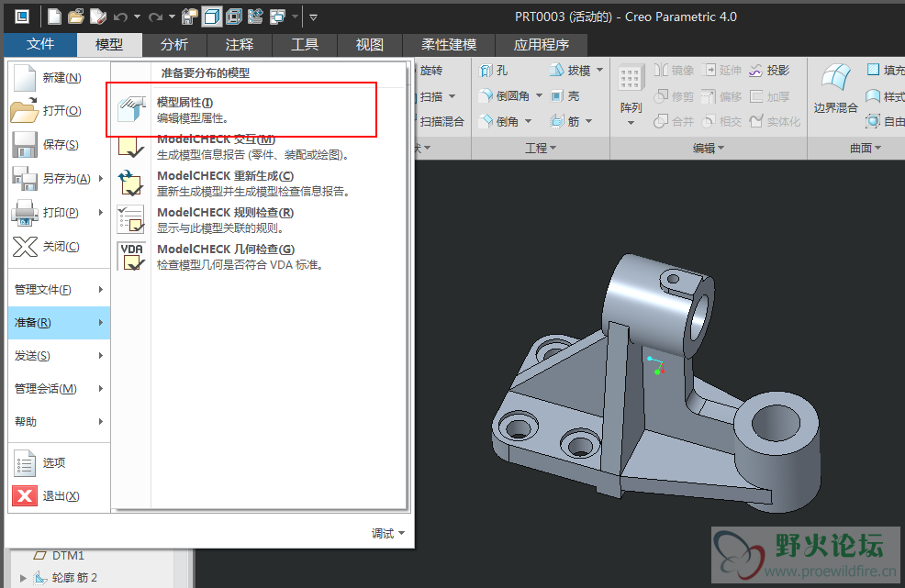
Task: Open the 倒圆角 dropdown arrow
Action: (x=539, y=95)
